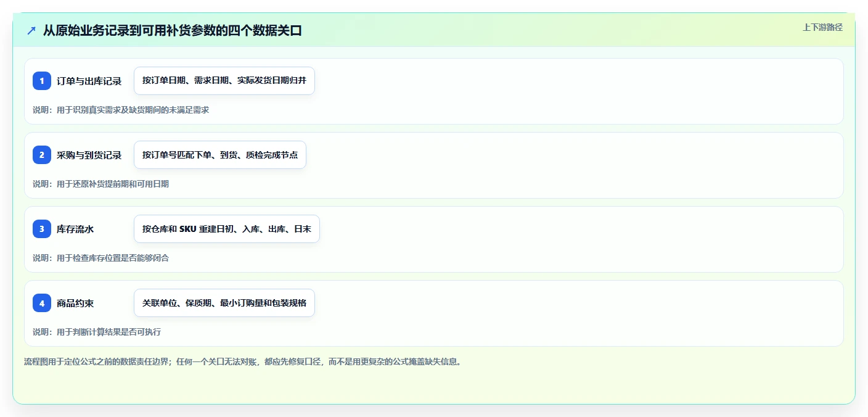The height and width of the screenshot is (417, 868).
Task: Click step number 1 badge
Action: pos(42,81)
